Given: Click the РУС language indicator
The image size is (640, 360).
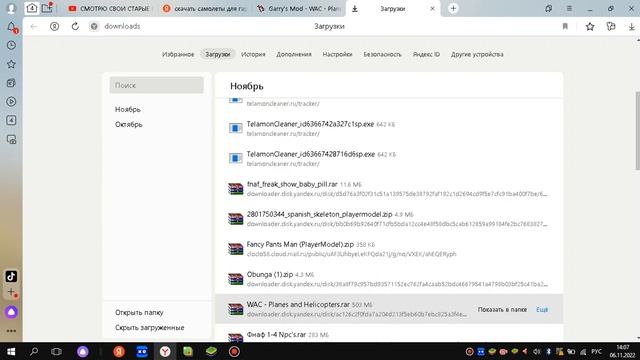Looking at the screenshot, I should (x=596, y=351).
